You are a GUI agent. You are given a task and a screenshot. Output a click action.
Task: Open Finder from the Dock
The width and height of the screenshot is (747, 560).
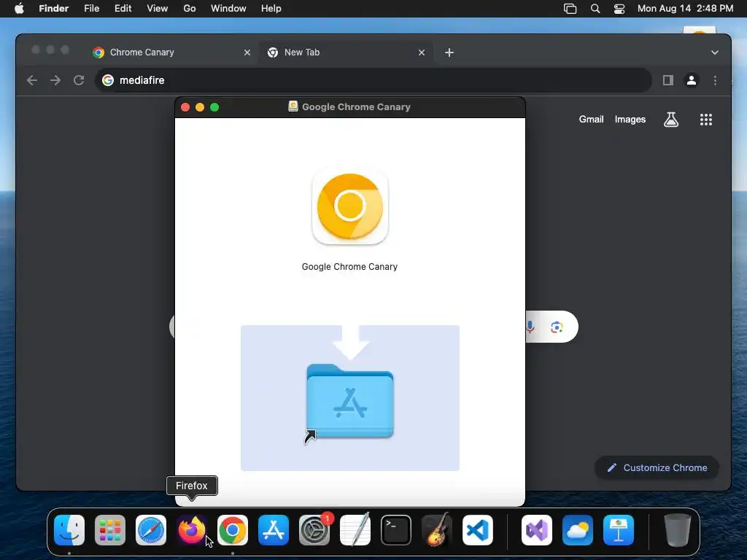pyautogui.click(x=69, y=530)
